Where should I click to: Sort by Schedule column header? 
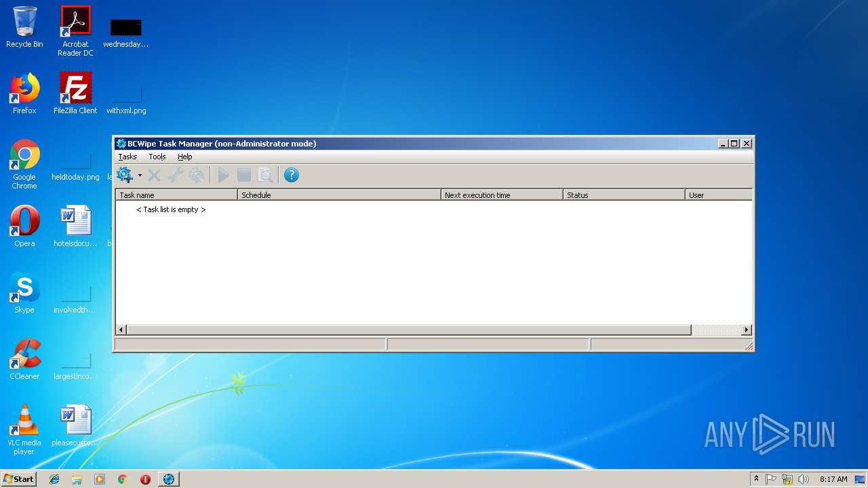(340, 195)
